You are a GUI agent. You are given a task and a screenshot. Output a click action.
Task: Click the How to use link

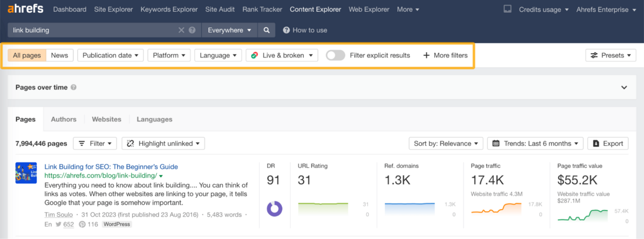click(305, 30)
